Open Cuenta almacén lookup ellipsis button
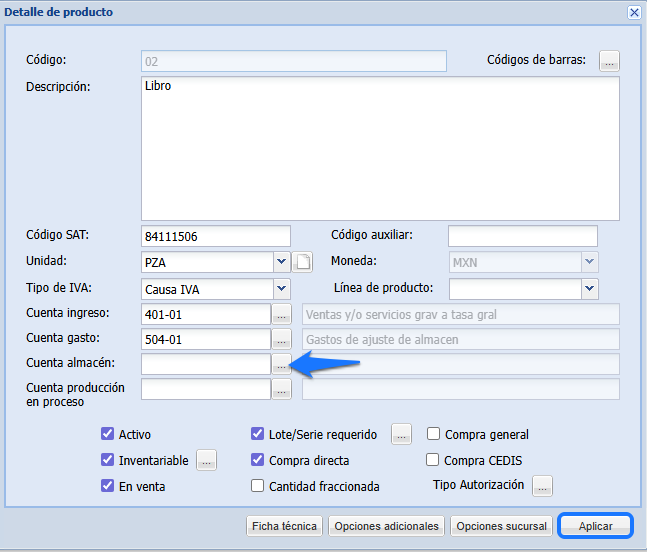Screen dimensions: 647x552 [281, 365]
